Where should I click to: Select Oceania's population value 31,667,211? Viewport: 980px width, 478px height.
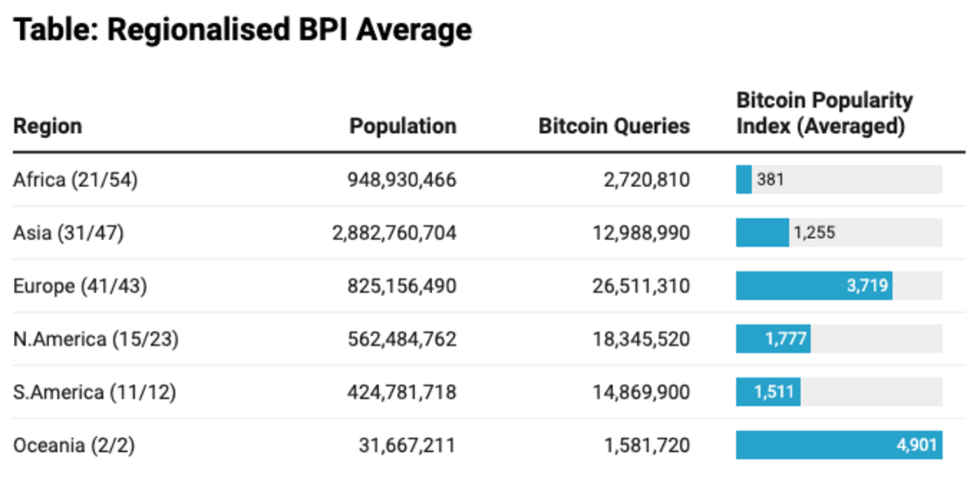click(407, 445)
